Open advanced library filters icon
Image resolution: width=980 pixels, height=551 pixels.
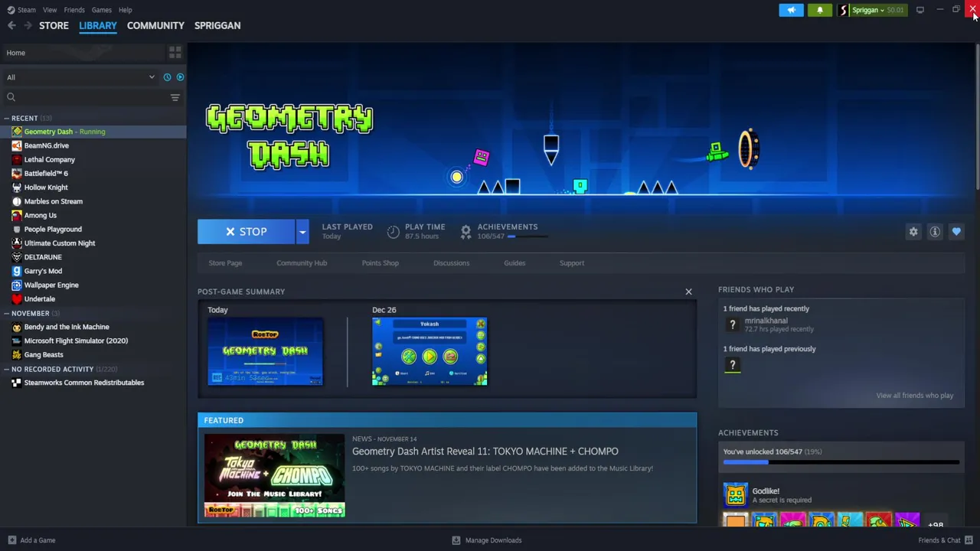(175, 97)
